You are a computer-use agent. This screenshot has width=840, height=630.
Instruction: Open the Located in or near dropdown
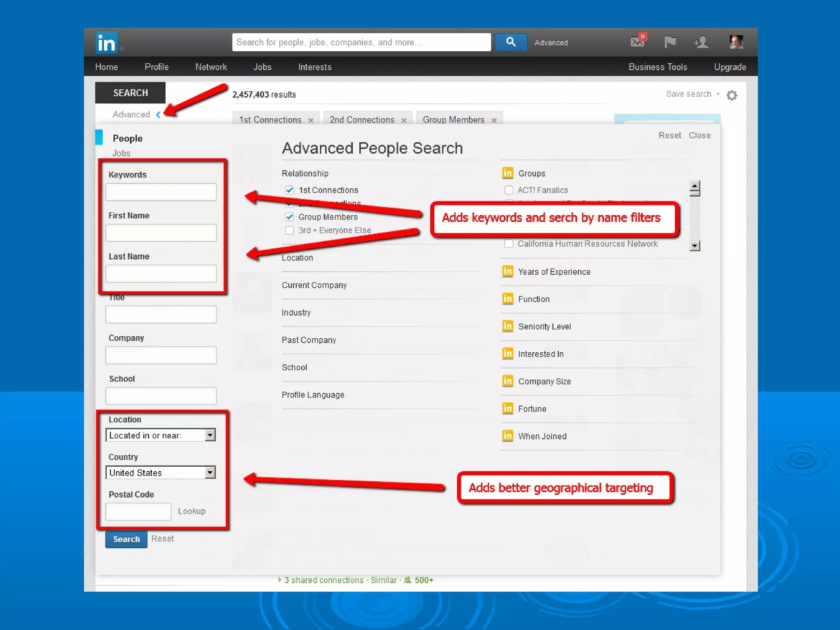[x=161, y=435]
